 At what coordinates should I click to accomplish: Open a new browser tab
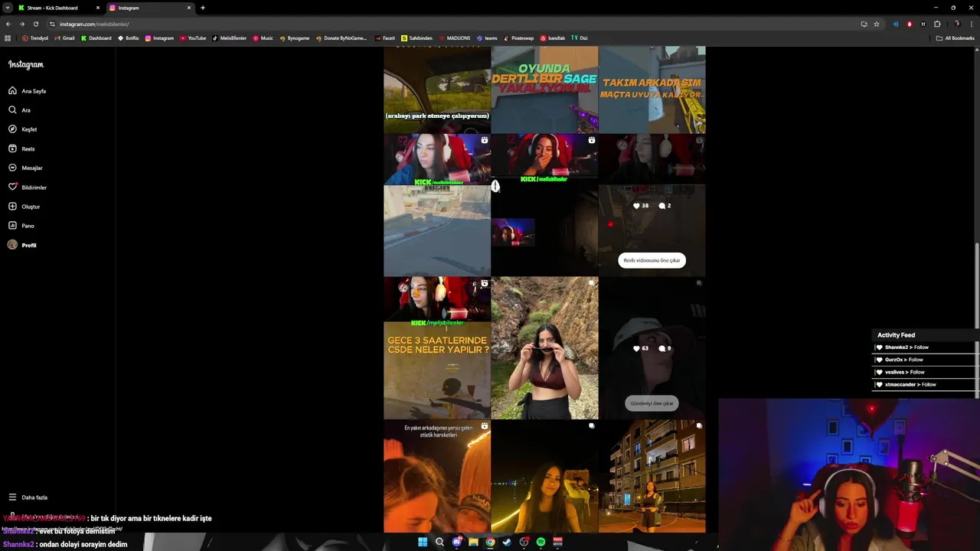point(202,8)
